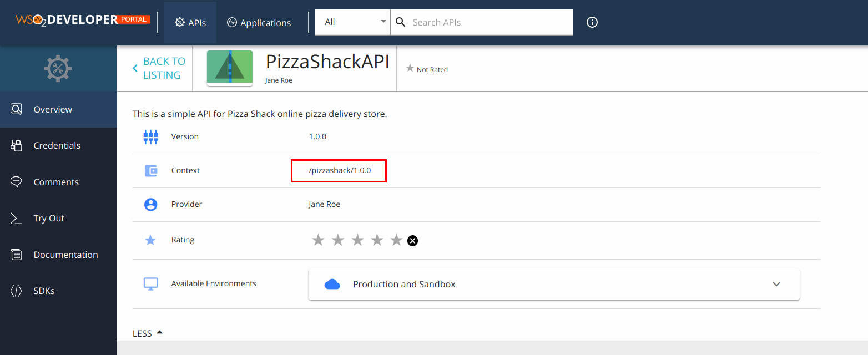Viewport: 868px width, 355px height.
Task: Collapse details with the LESS button
Action: click(x=148, y=333)
